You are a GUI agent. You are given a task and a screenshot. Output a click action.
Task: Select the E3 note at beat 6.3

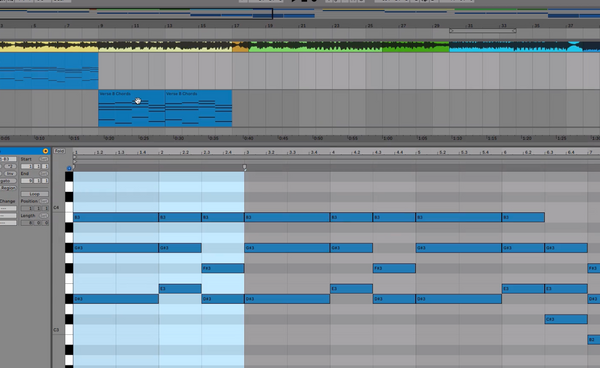click(x=566, y=288)
